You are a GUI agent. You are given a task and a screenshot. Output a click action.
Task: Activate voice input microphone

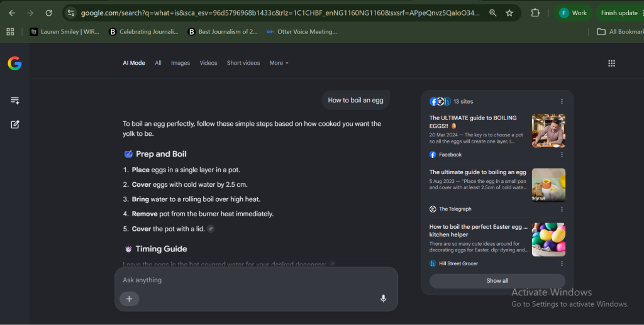[383, 299]
